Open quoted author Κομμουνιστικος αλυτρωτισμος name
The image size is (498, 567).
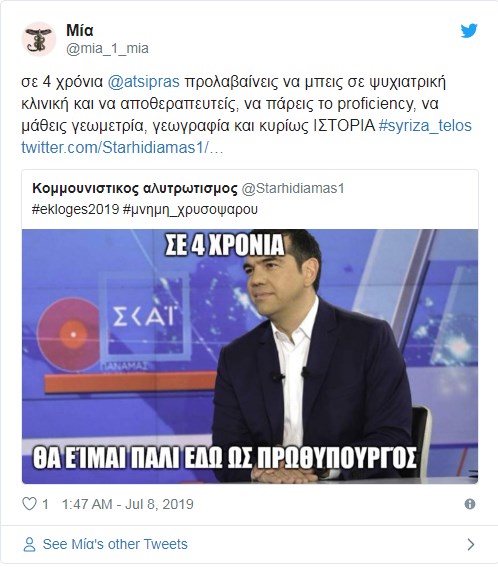[x=135, y=188]
